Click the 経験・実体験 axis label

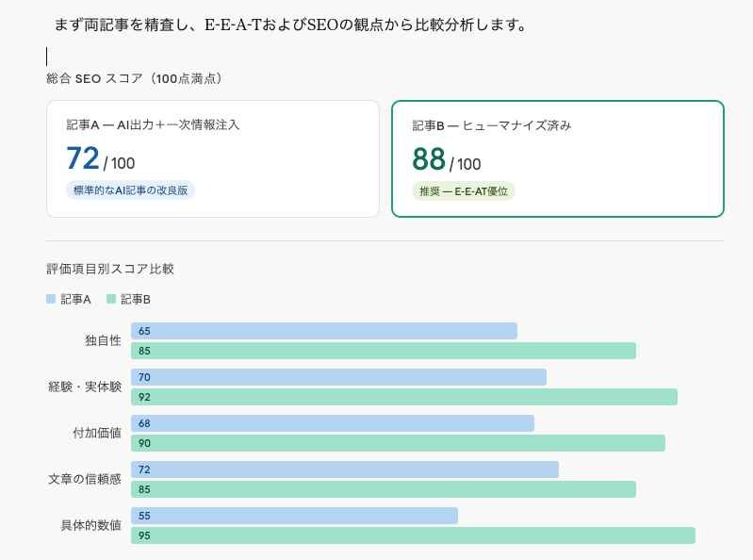coord(85,387)
